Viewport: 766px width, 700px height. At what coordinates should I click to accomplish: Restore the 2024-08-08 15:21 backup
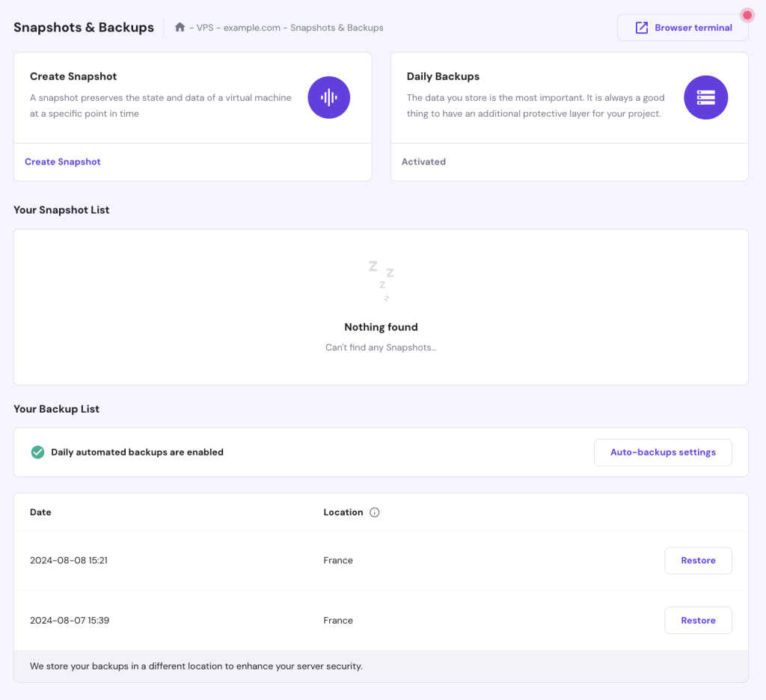[x=698, y=560]
